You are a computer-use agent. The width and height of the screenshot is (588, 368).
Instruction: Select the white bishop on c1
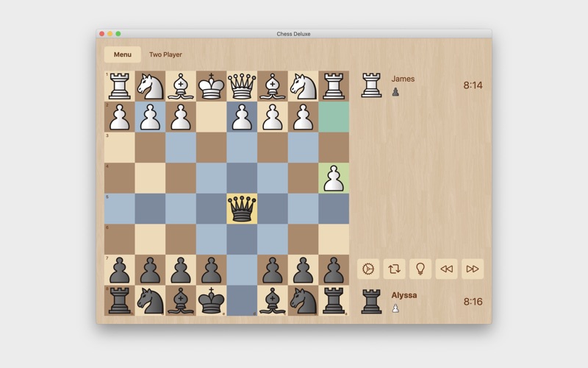(x=273, y=86)
